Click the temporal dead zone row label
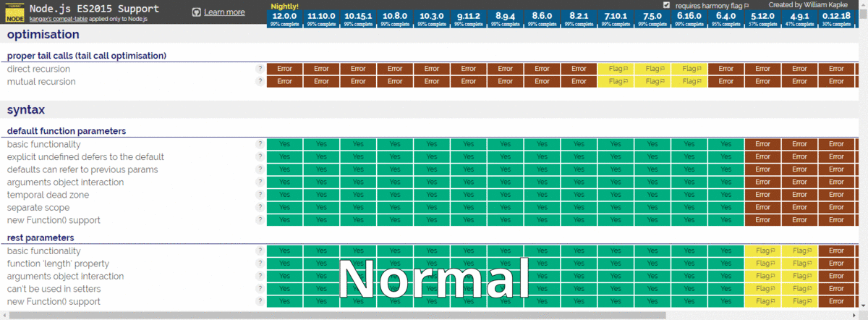Screen dimensions: 868x320 click(x=49, y=195)
